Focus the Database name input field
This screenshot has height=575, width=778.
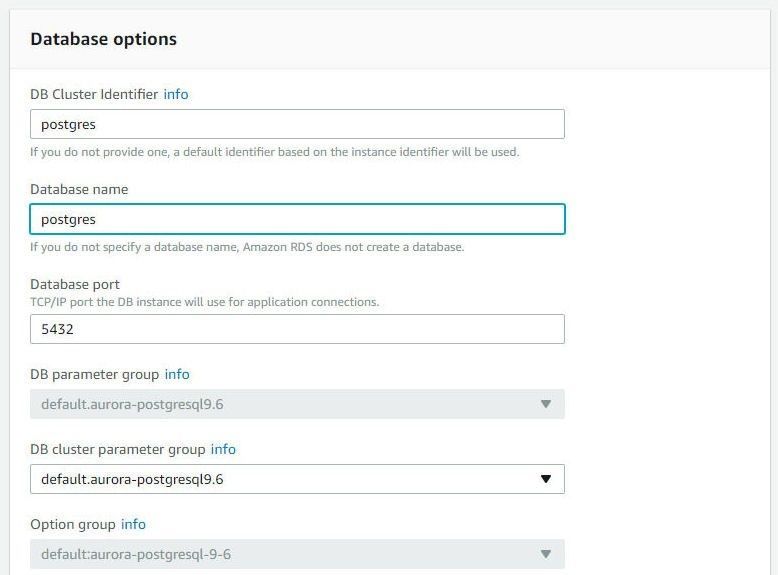click(x=297, y=219)
